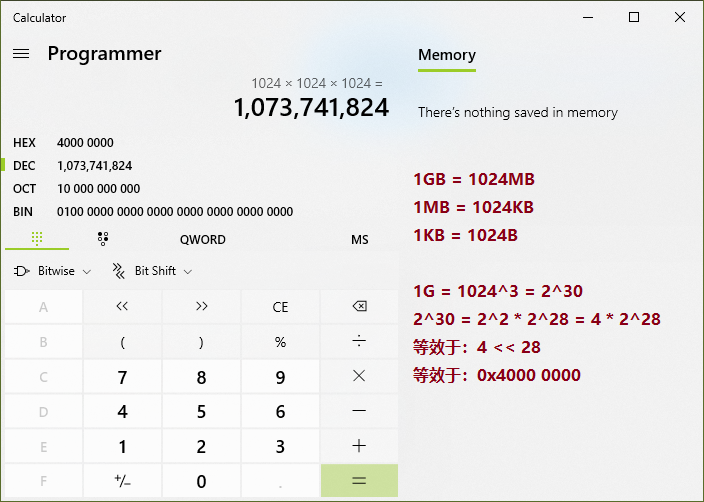Image resolution: width=704 pixels, height=502 pixels.
Task: Maximize the Calculator window
Action: click(634, 18)
